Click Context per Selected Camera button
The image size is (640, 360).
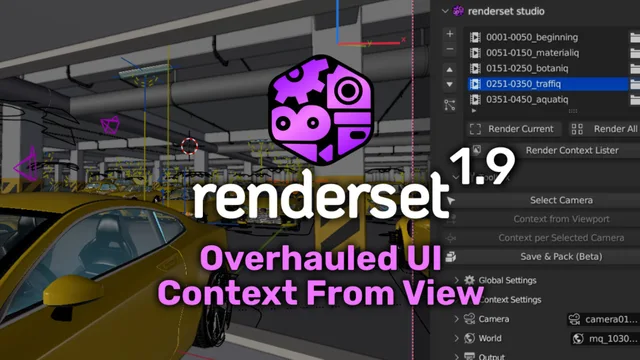click(x=561, y=238)
